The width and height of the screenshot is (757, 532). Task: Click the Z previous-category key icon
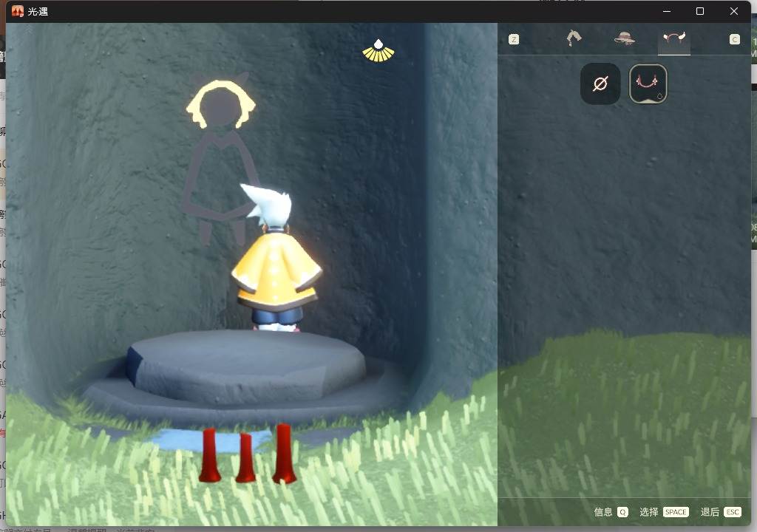click(x=514, y=40)
